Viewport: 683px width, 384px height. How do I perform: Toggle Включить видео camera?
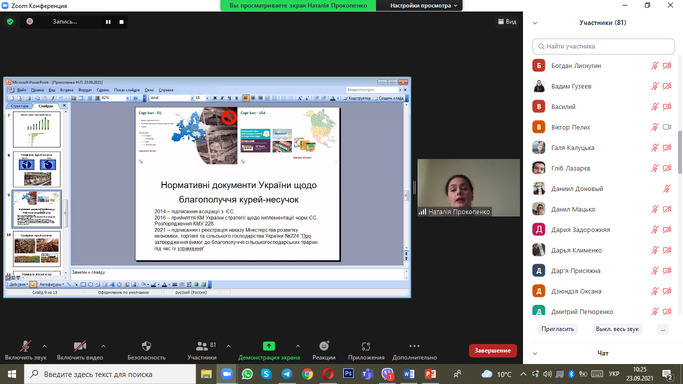(80, 346)
